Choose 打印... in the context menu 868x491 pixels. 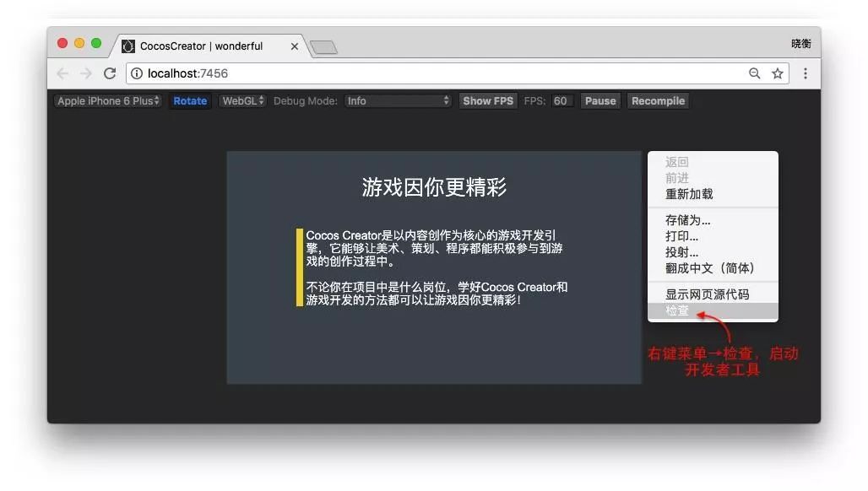point(713,236)
